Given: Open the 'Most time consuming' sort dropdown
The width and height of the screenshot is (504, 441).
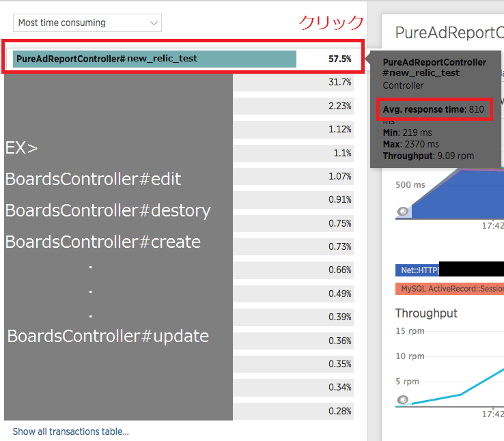Looking at the screenshot, I should [87, 23].
